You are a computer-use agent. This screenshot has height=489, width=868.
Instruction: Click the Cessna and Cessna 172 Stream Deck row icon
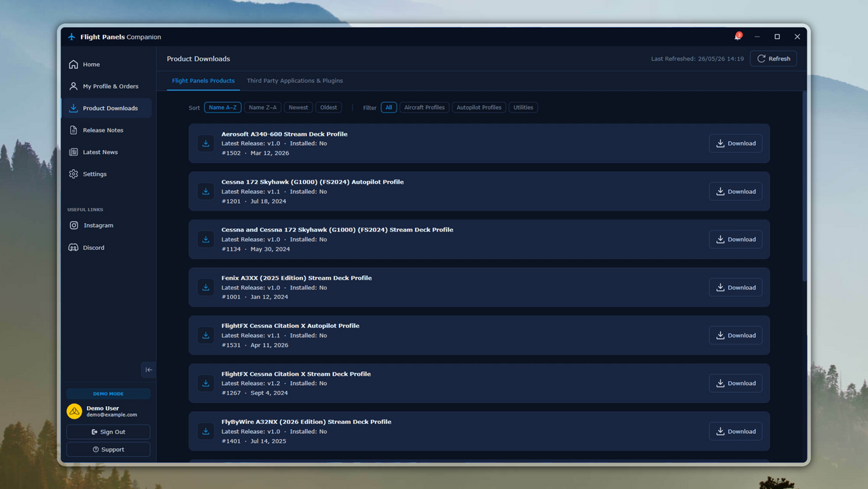point(206,240)
